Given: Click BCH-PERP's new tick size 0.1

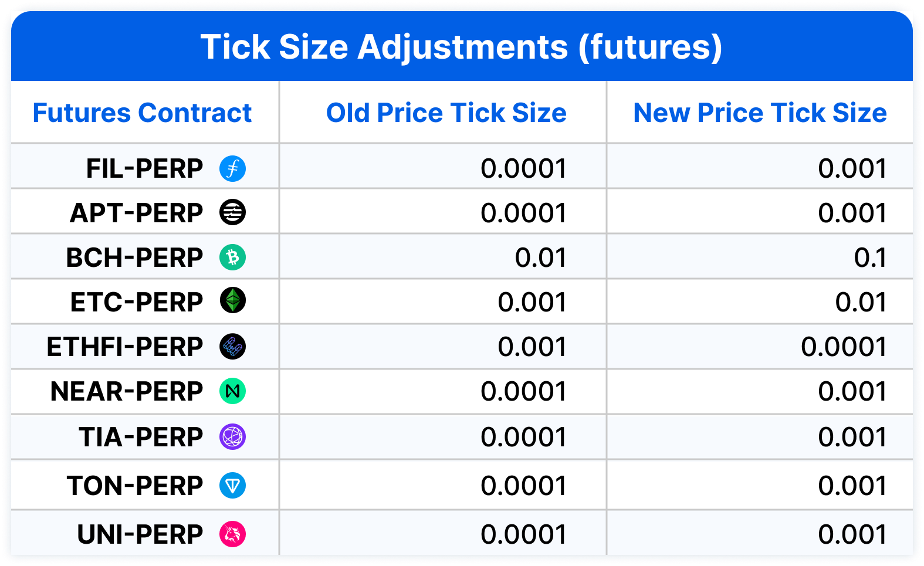Looking at the screenshot, I should pos(870,257).
